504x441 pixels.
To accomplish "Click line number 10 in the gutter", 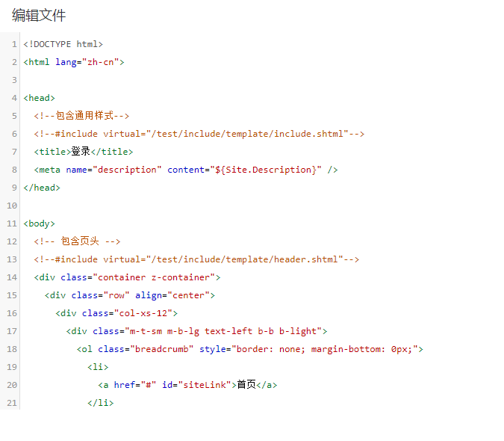I will click(x=12, y=206).
